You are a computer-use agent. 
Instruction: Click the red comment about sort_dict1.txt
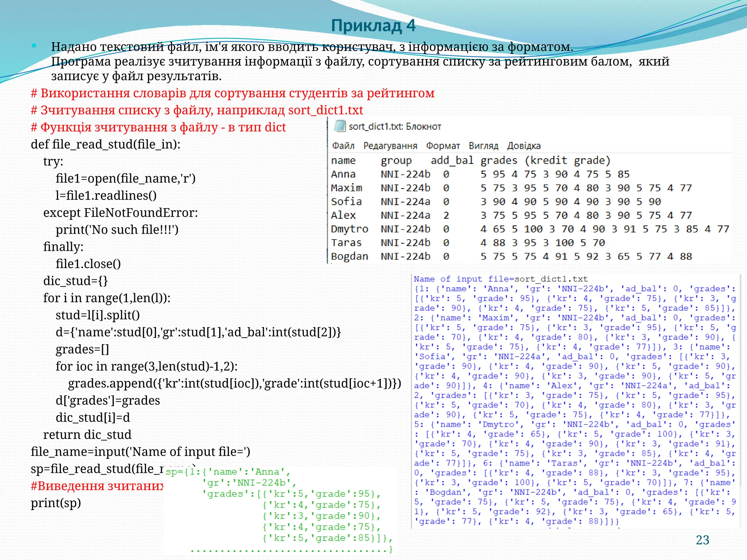pos(197,110)
